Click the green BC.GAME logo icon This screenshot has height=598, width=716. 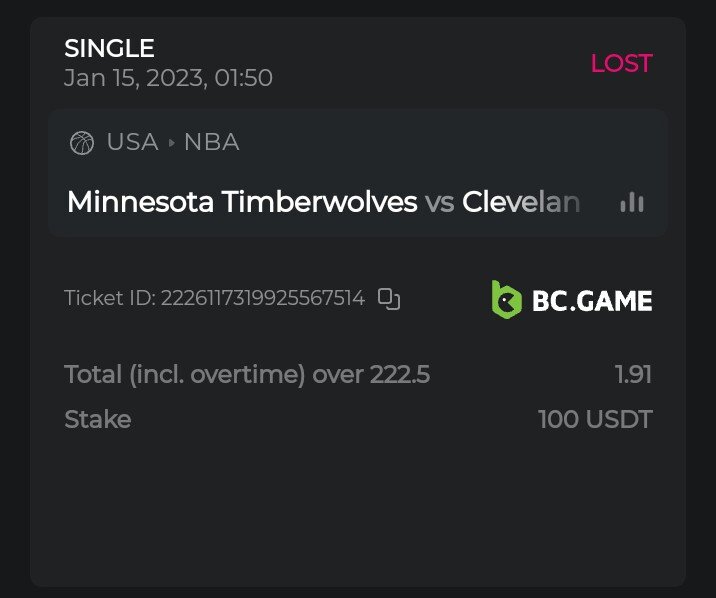507,299
